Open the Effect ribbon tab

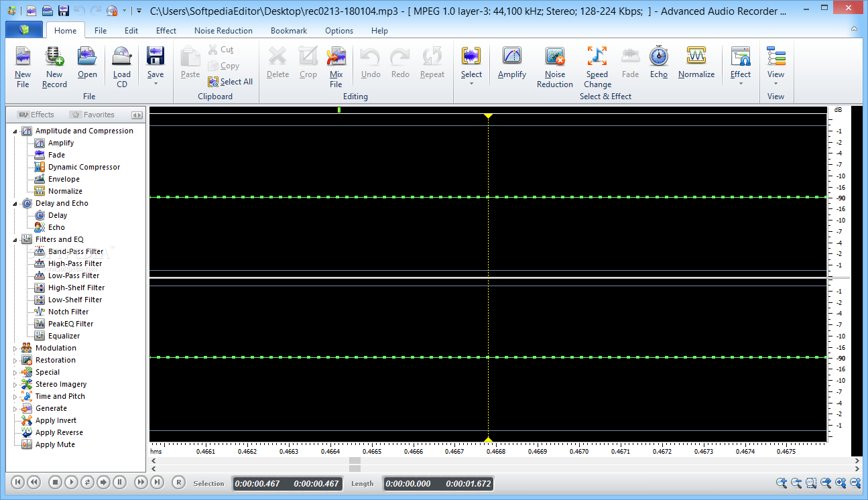pyautogui.click(x=166, y=31)
